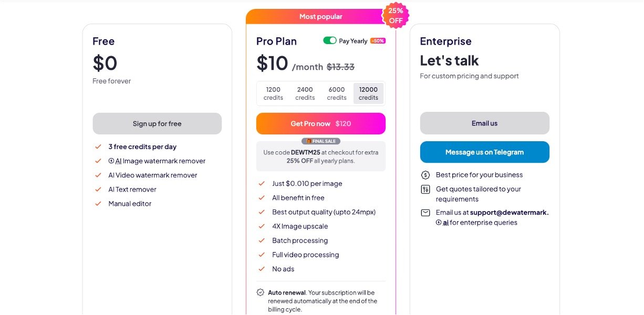Toggle the Pay Yearly switch
This screenshot has width=644, height=315.
330,40
